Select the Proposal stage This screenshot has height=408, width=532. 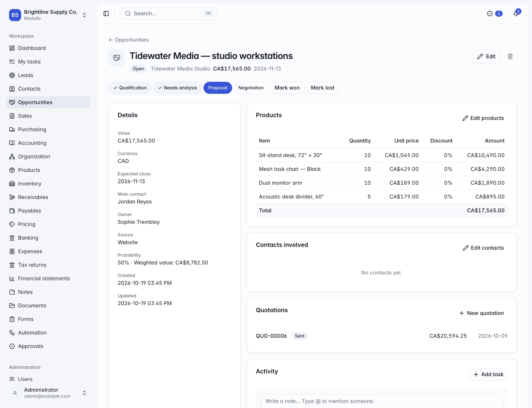(218, 88)
